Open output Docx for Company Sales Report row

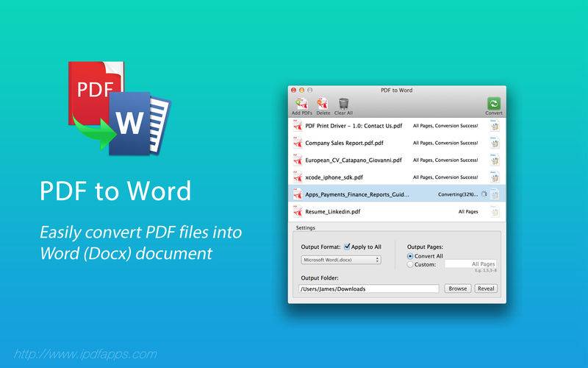[x=495, y=143]
